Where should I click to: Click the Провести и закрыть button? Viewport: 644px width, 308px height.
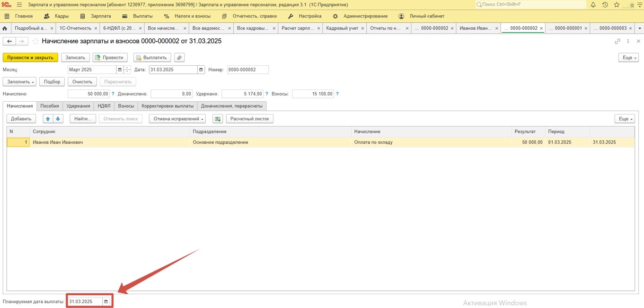click(x=30, y=58)
